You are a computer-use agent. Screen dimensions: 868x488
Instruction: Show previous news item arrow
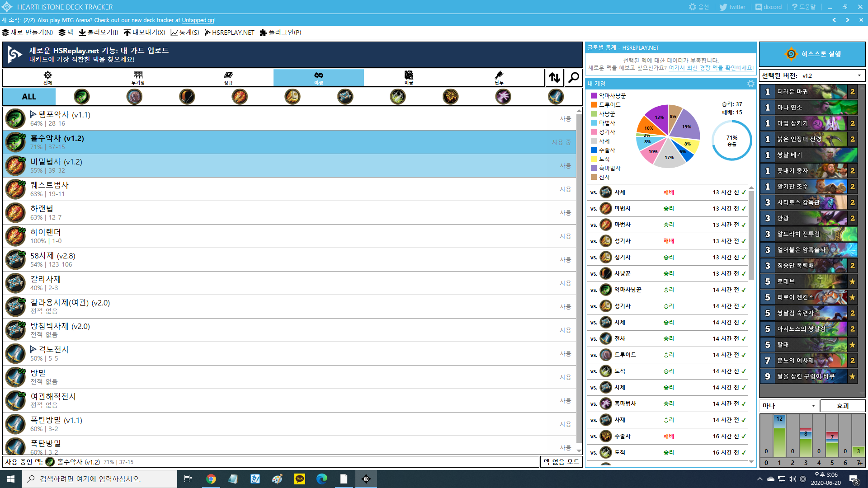834,20
